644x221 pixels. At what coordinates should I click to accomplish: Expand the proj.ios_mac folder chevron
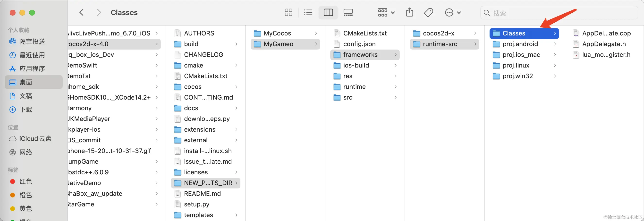(555, 55)
